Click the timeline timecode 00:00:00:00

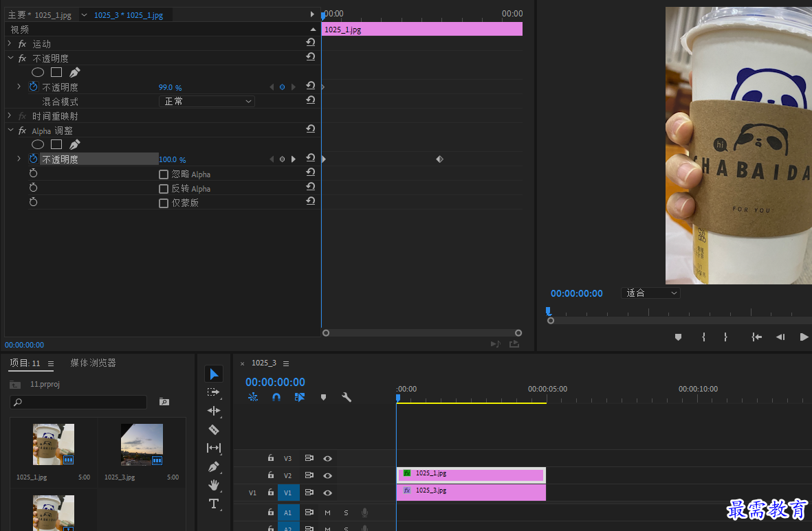(275, 382)
